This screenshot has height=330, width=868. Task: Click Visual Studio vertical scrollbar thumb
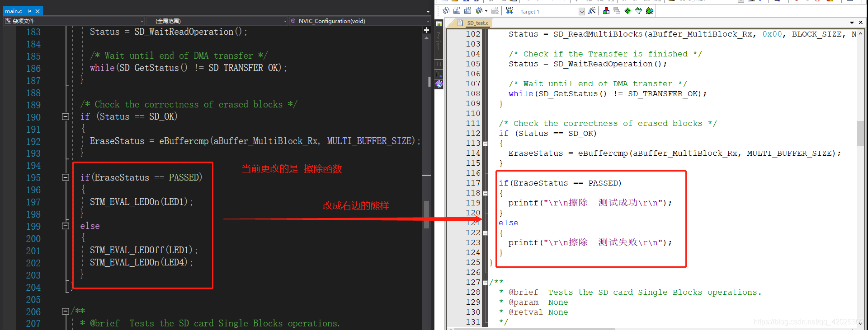pyautogui.click(x=426, y=214)
